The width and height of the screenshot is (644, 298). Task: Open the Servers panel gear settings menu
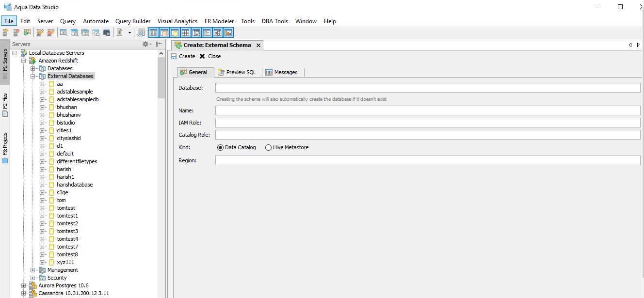(147, 44)
